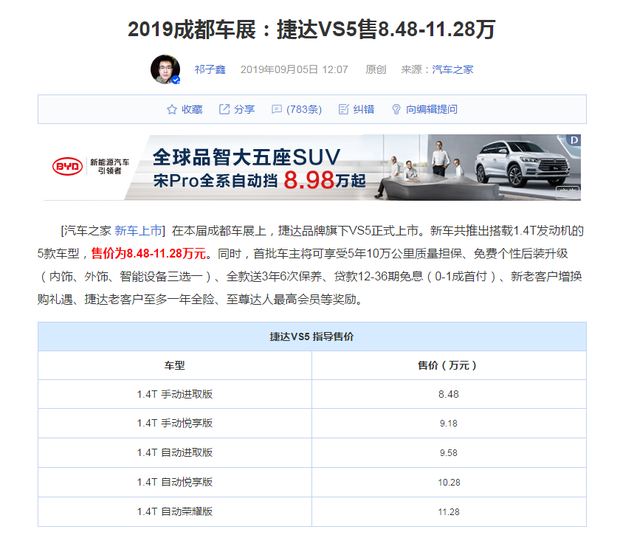Click the ad marker icon on banner corner
Viewport: 620px width, 535px height.
click(574, 140)
